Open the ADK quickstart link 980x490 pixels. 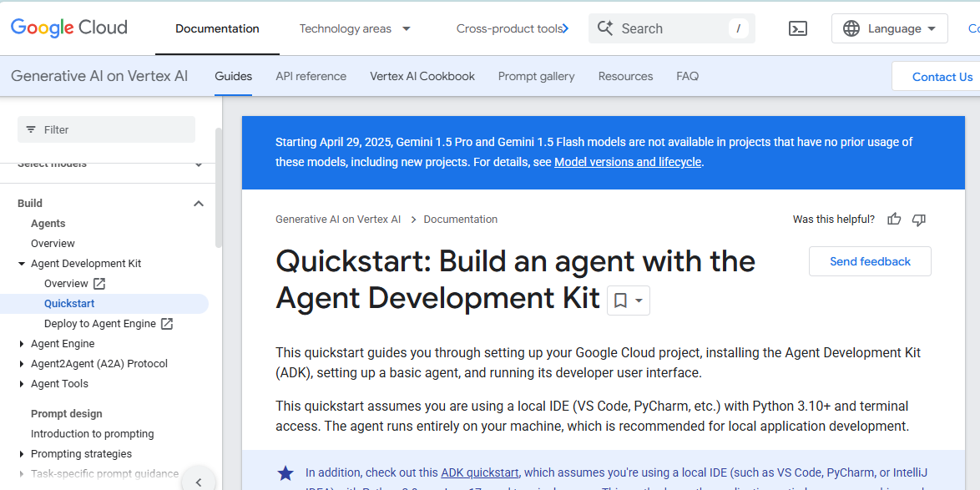pos(480,472)
